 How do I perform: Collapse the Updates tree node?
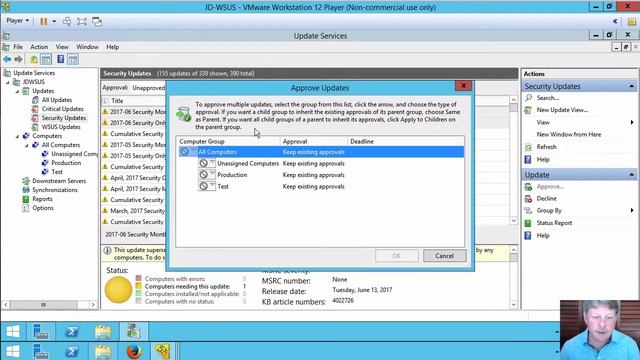tap(17, 91)
